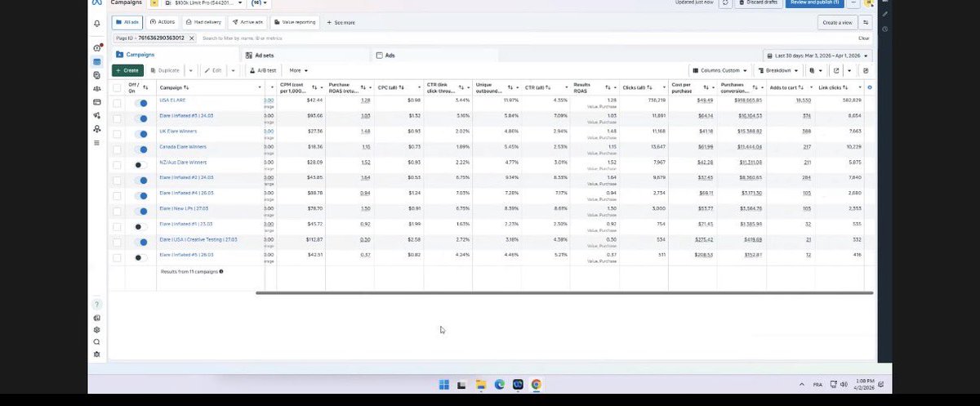Turn on NZ/Aus Elare Winners campaign
This screenshot has width=980, height=406.
(x=140, y=165)
